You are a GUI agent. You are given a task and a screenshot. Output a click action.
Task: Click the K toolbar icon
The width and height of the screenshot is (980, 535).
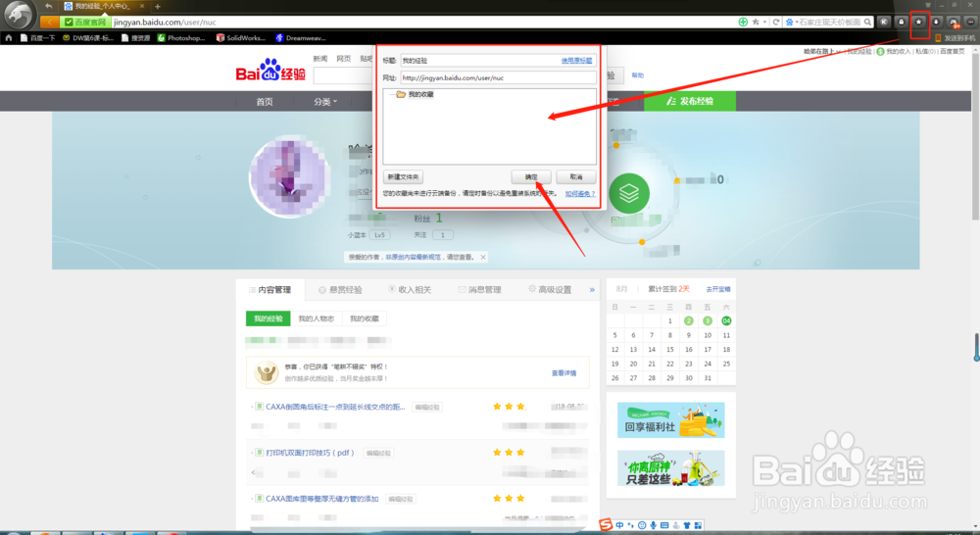tap(884, 22)
